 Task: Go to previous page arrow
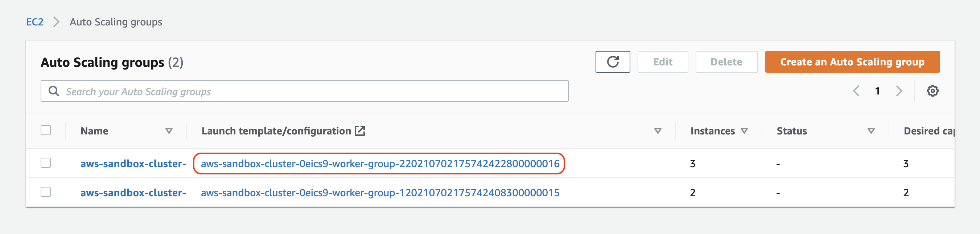tap(856, 91)
